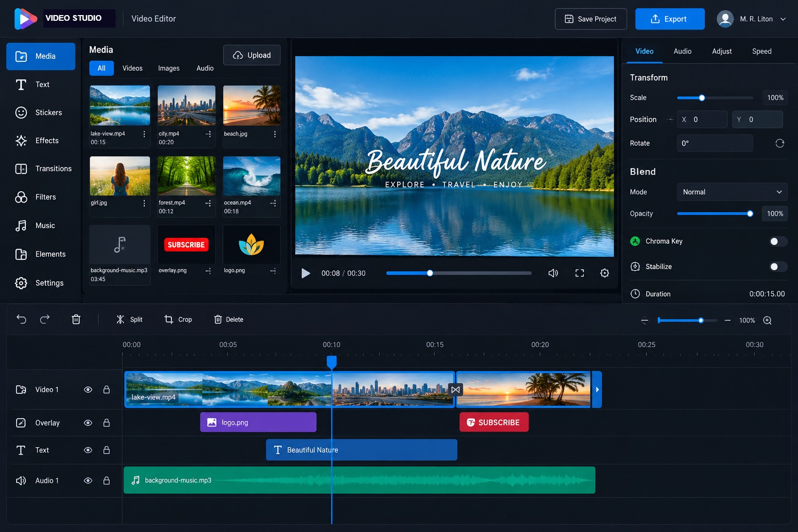Image resolution: width=798 pixels, height=532 pixels.
Task: Undo the last edit in timeline toolbar
Action: 21,319
